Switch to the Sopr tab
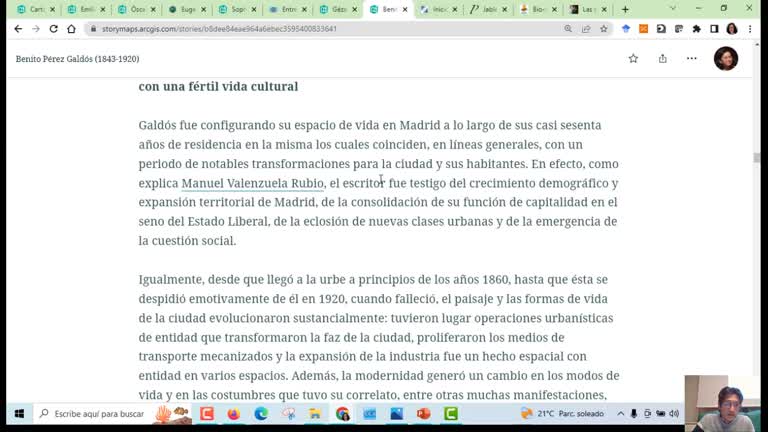Screen dimensions: 768x432 (237, 9)
